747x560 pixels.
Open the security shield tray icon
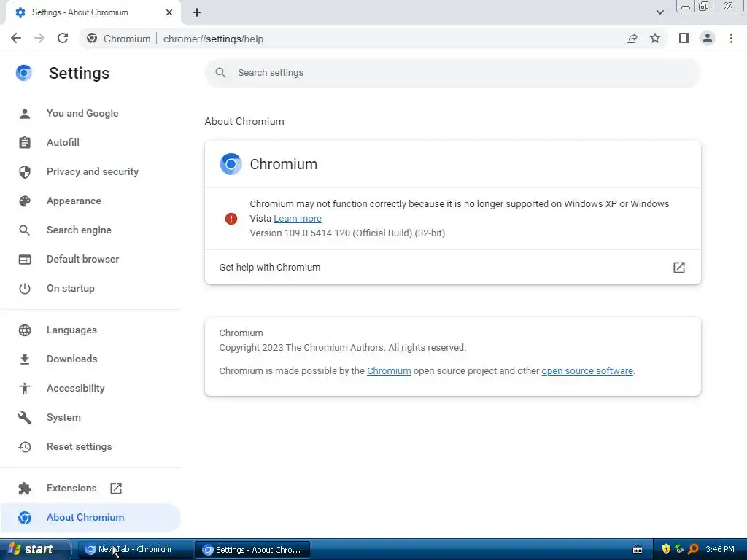click(x=666, y=550)
